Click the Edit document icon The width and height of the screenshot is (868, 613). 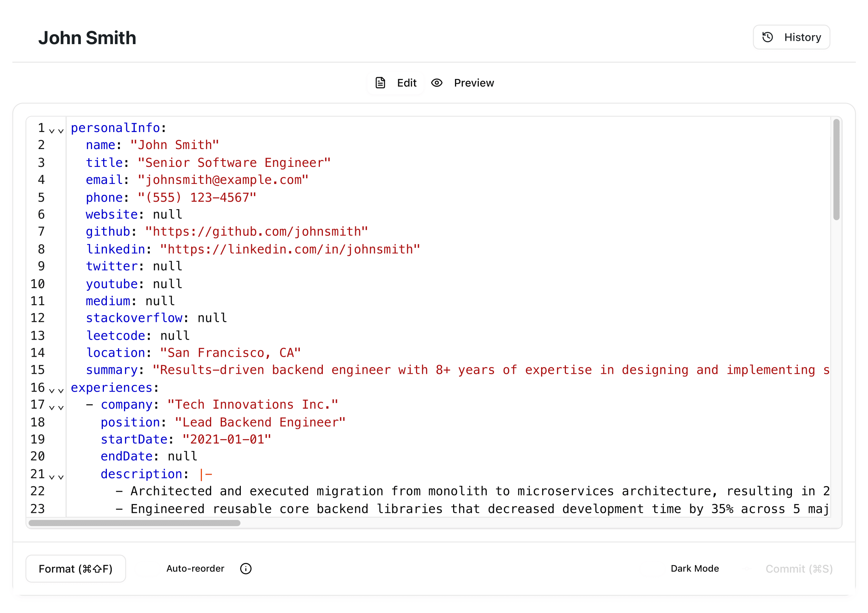[380, 83]
